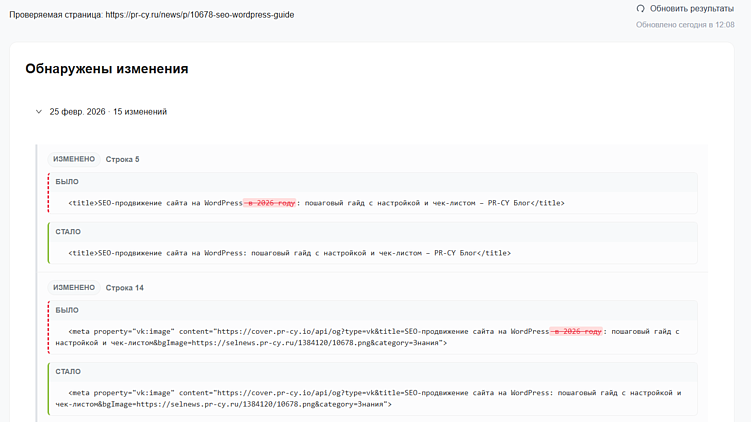Click the Обновить результаты button label

click(692, 9)
